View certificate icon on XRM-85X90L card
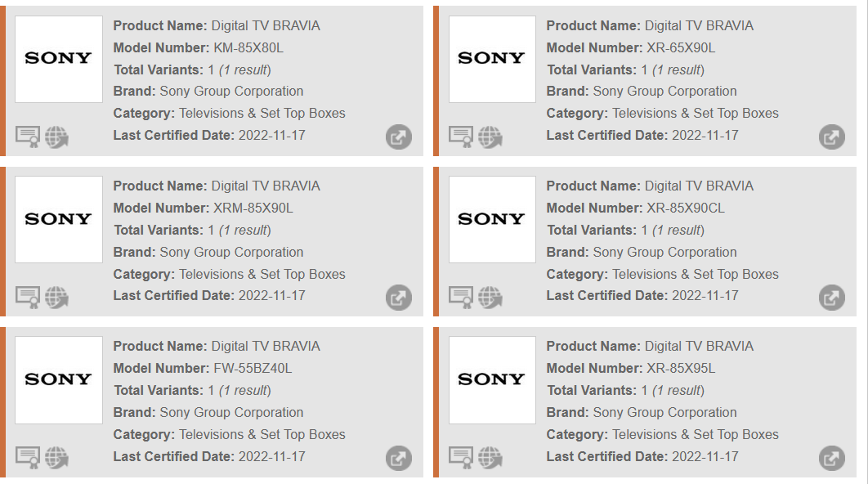 [28, 298]
